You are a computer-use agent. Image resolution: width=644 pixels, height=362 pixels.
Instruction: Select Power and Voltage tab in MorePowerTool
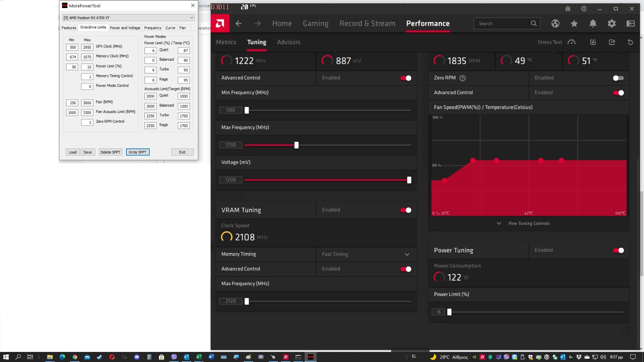(125, 28)
